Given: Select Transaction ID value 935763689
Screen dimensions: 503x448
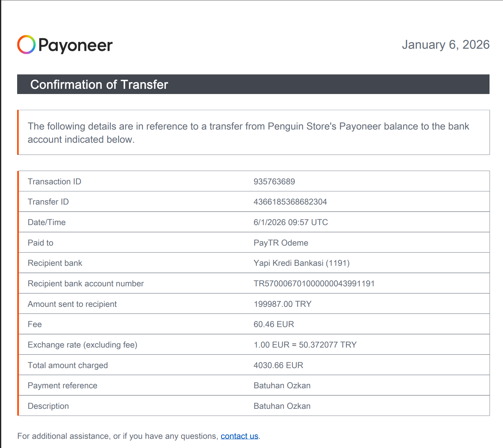Looking at the screenshot, I should [274, 182].
